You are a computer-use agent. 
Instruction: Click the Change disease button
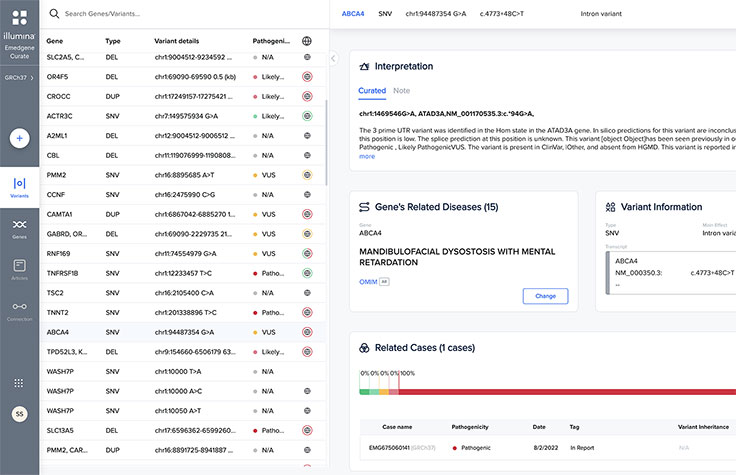click(544, 296)
